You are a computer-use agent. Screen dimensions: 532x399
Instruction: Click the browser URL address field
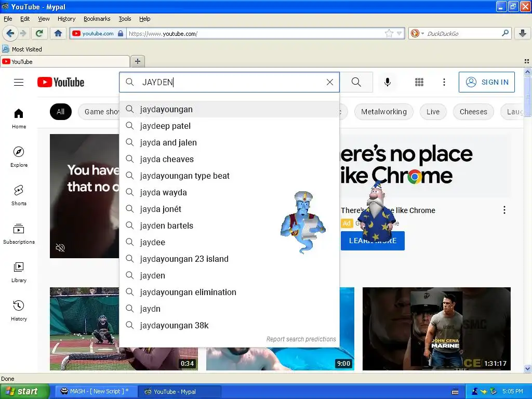(256, 33)
